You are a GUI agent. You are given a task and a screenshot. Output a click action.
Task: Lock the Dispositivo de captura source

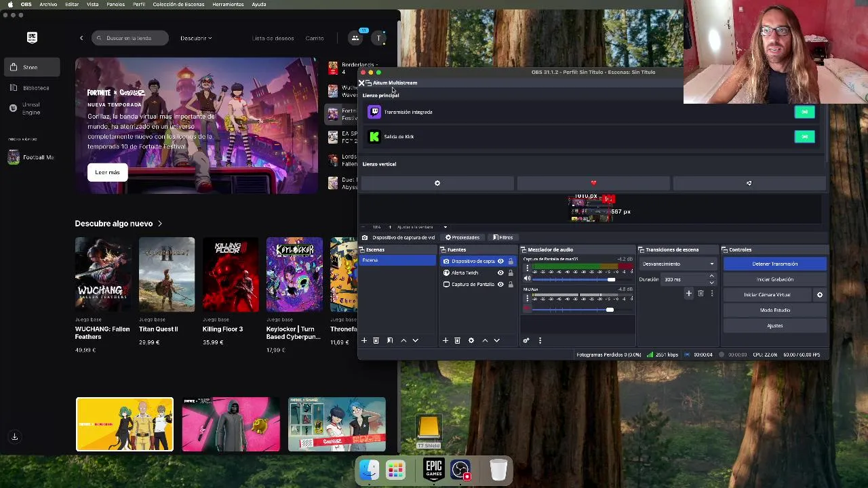511,261
